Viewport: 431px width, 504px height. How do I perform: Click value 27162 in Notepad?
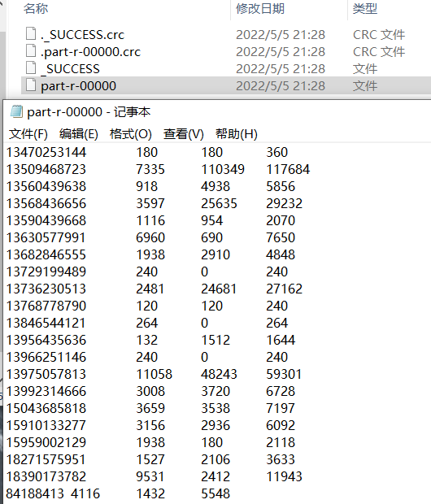285,289
